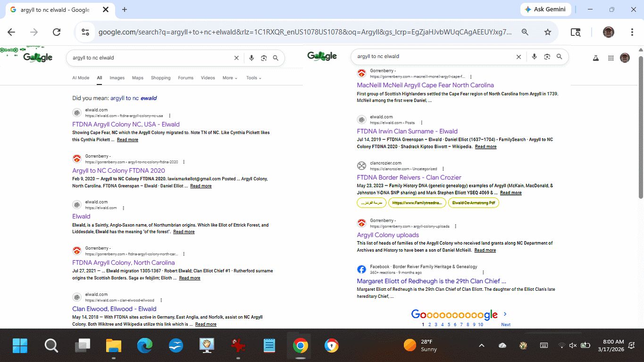The image size is (644, 362).
Task: Clear the left search box text
Action: [236, 58]
